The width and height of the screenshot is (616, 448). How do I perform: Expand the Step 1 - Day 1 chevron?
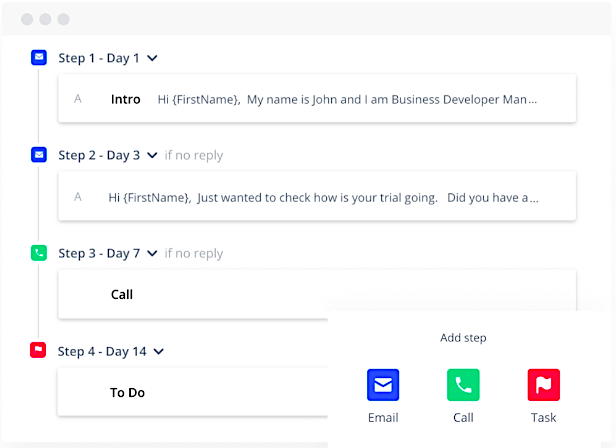(x=153, y=58)
